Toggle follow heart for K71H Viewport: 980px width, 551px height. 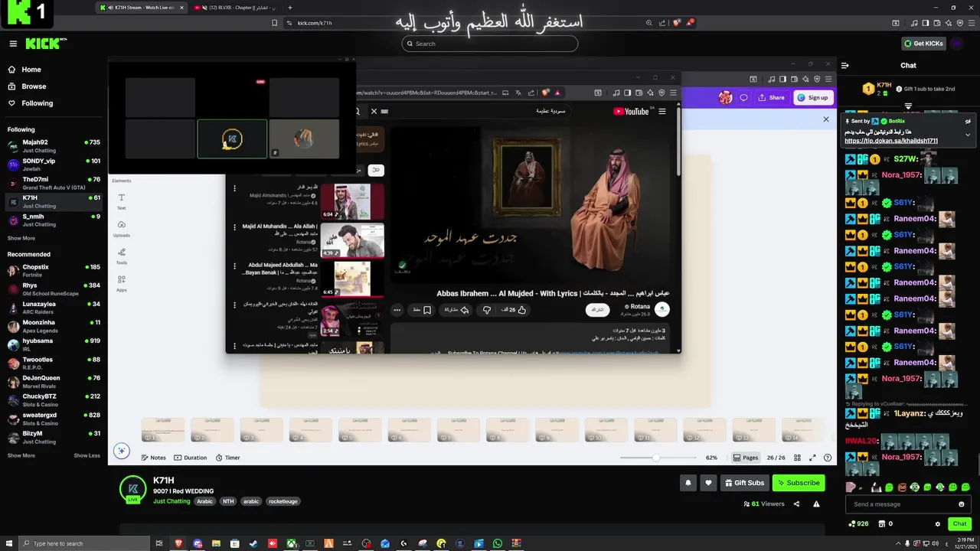tap(708, 483)
